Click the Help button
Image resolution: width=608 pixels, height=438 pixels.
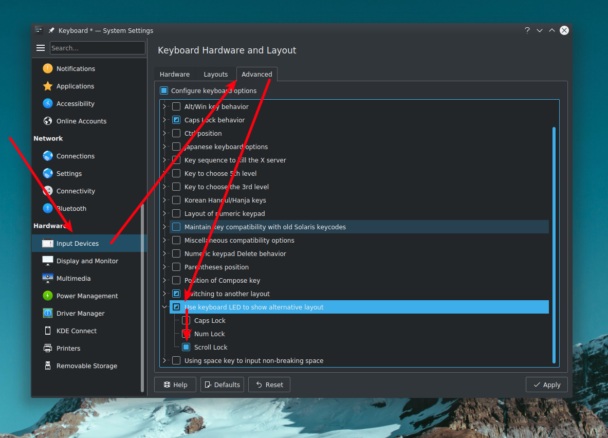click(x=175, y=385)
